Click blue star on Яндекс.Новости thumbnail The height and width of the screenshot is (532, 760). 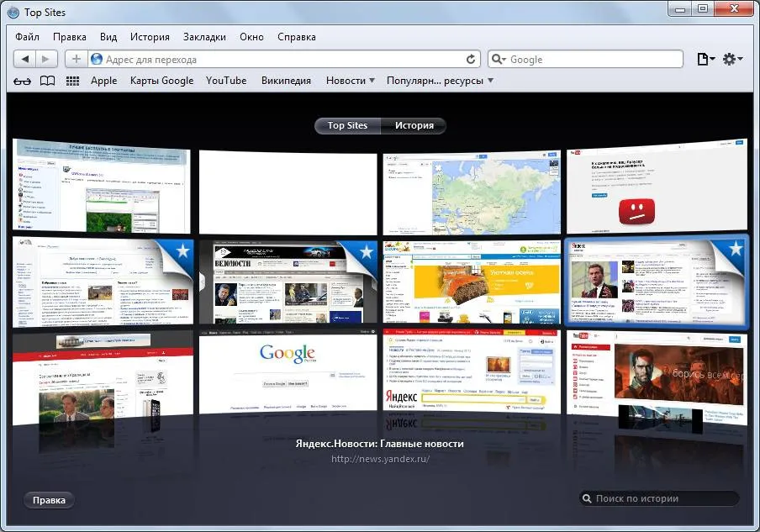tap(736, 249)
